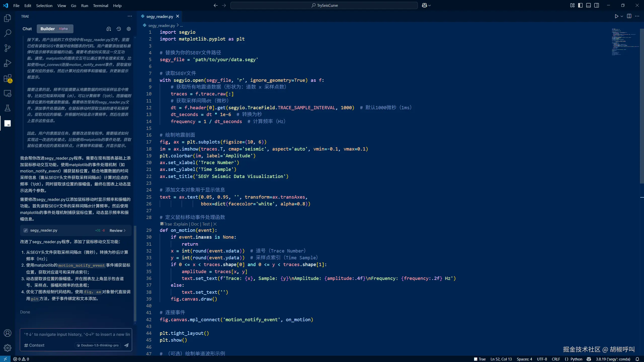Open the Search view icon

[8, 33]
